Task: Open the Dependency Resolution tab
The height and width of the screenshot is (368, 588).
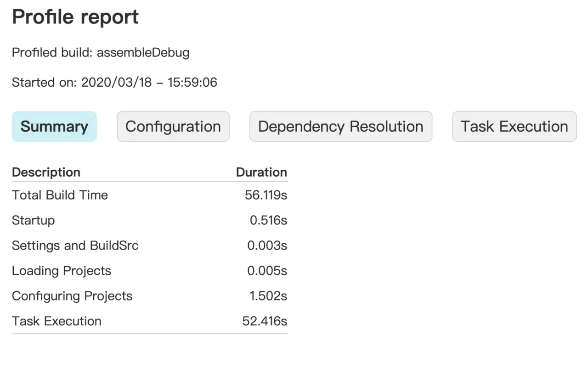Action: tap(341, 127)
